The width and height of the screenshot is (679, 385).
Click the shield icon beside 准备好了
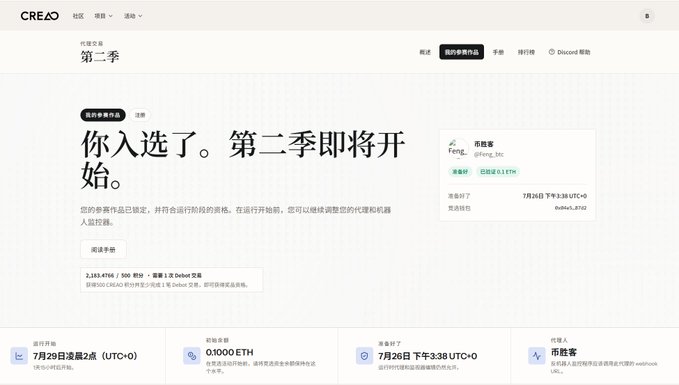(x=364, y=356)
